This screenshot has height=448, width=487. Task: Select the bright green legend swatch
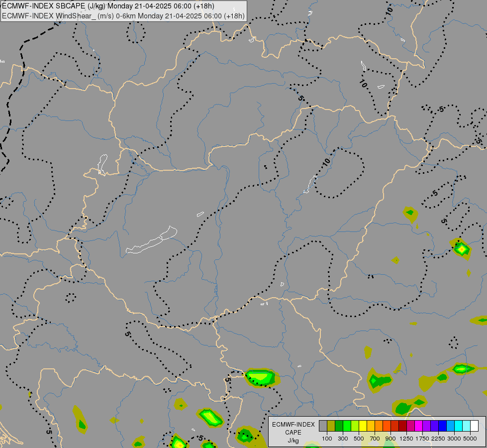[x=347, y=426]
